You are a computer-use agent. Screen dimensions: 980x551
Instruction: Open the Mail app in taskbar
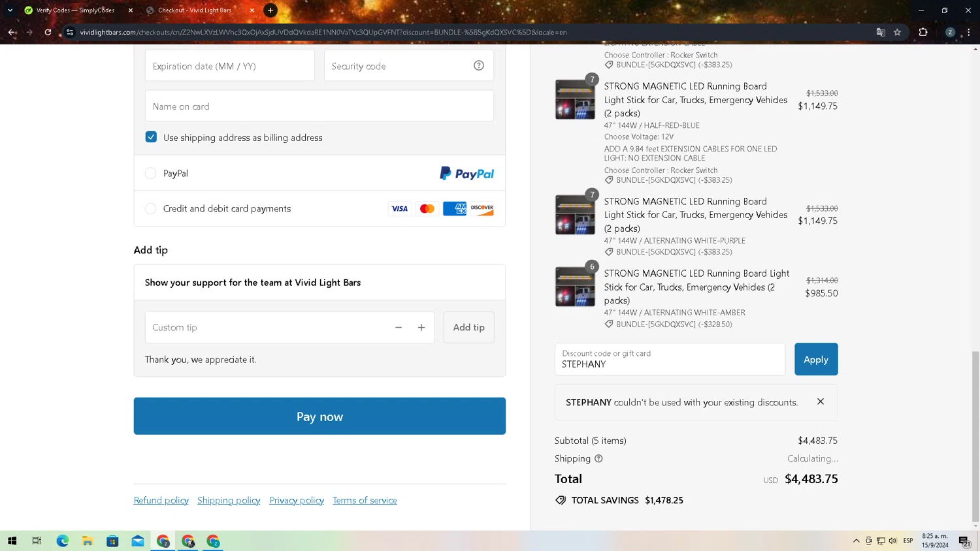138,541
